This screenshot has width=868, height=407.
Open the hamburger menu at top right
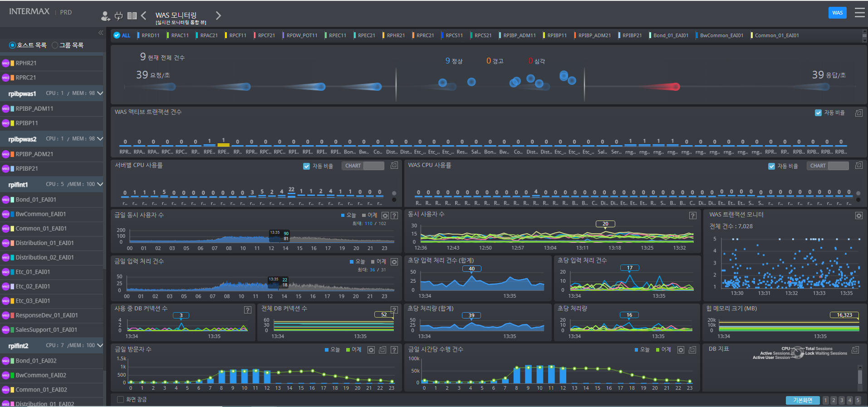pos(859,13)
